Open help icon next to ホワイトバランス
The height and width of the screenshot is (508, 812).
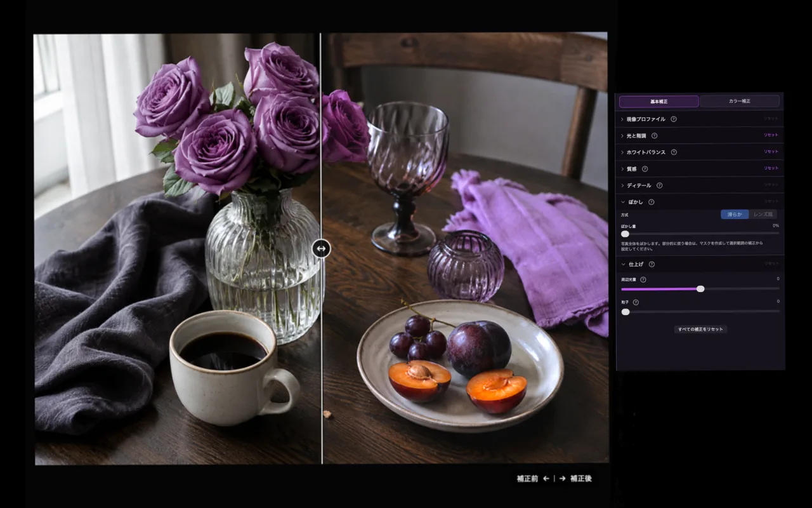click(674, 152)
